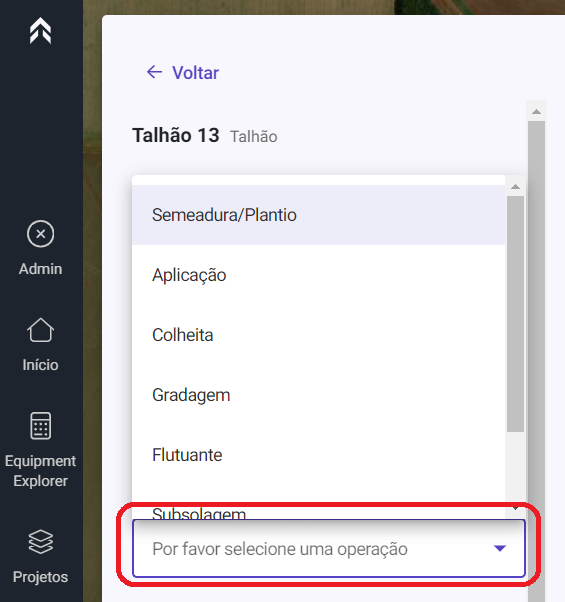Click the purple dropdown triangle icon
The width and height of the screenshot is (565, 602).
[500, 548]
